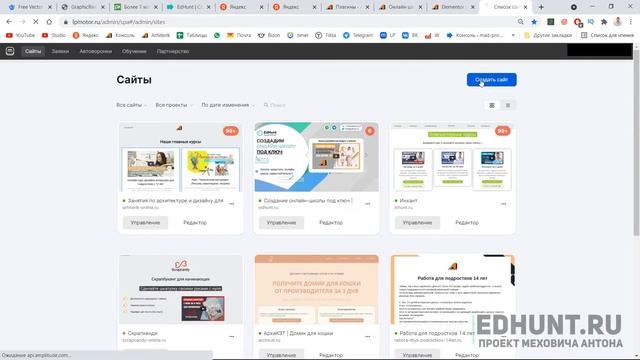This screenshot has height=360, width=640.
Task: Open the Инхант site thumbnail
Action: click(452, 157)
